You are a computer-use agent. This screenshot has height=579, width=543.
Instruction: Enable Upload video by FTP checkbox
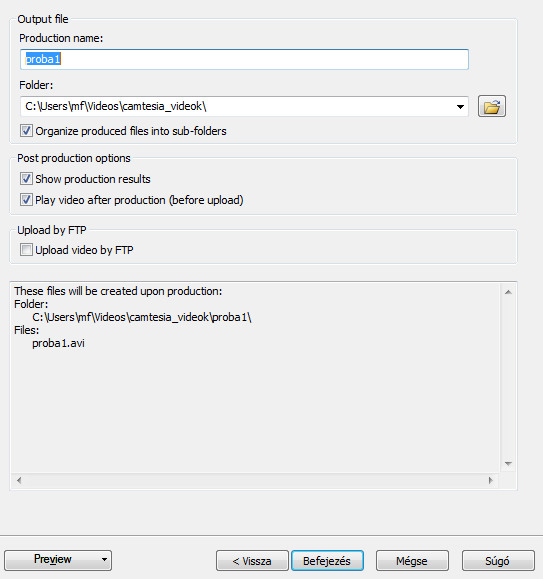[26, 250]
